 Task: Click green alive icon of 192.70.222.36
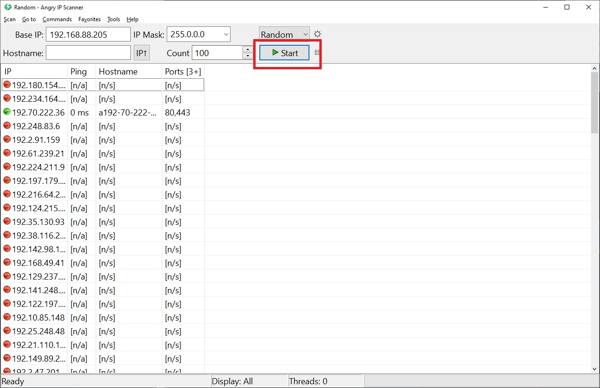[7, 112]
